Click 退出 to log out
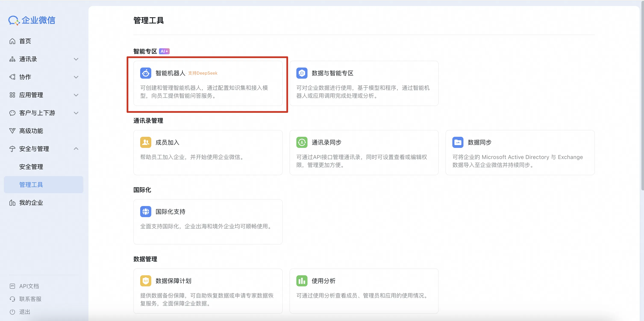The height and width of the screenshot is (321, 644). click(x=25, y=312)
